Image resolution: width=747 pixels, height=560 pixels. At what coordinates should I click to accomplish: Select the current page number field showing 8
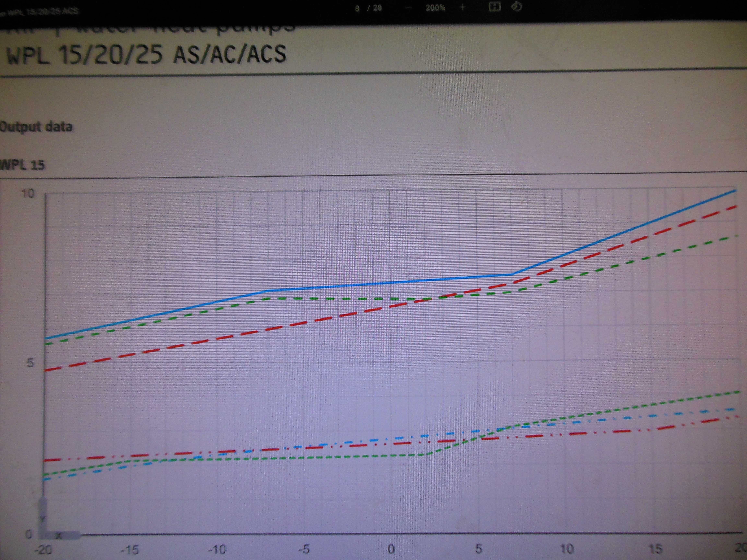click(x=357, y=8)
